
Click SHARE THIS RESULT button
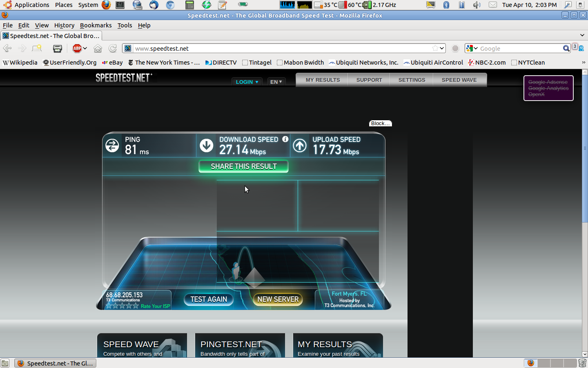point(243,166)
